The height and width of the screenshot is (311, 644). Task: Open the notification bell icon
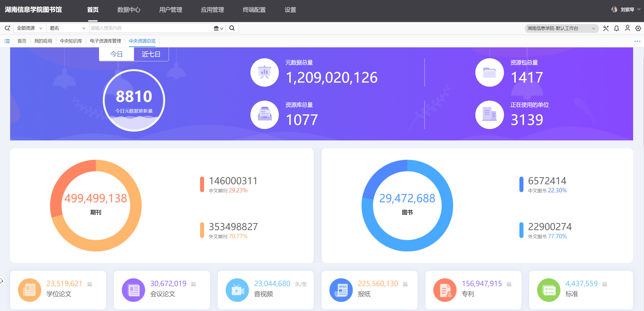616,28
